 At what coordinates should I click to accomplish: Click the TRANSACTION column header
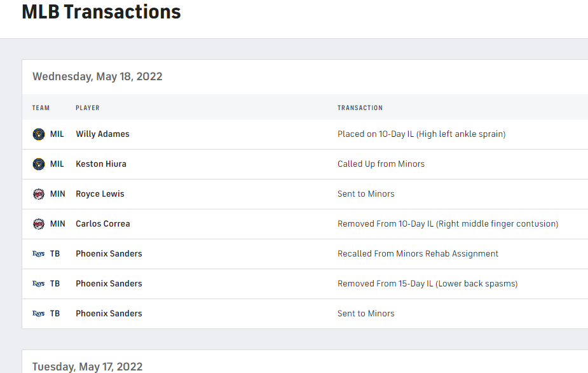pos(360,108)
